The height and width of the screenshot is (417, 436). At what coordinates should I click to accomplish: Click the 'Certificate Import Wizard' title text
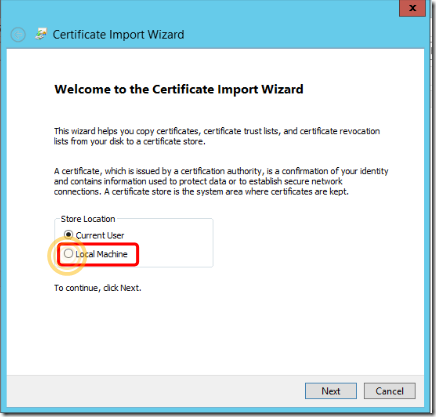coord(118,35)
